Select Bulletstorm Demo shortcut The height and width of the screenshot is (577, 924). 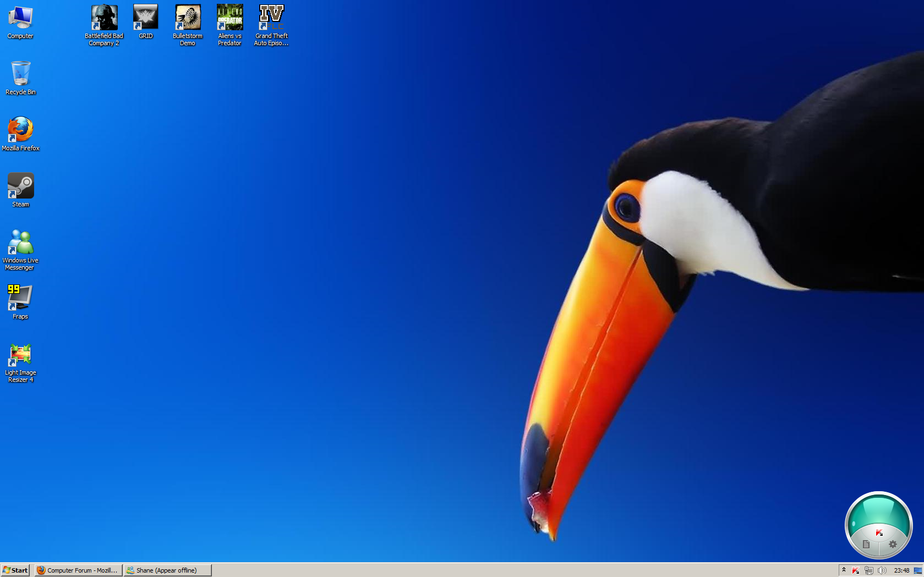(x=188, y=25)
